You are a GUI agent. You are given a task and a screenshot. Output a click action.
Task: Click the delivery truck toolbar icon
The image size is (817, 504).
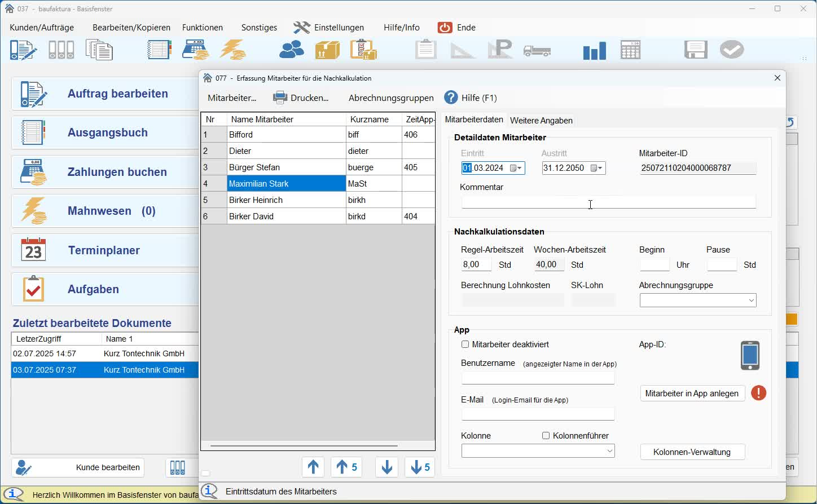(537, 51)
